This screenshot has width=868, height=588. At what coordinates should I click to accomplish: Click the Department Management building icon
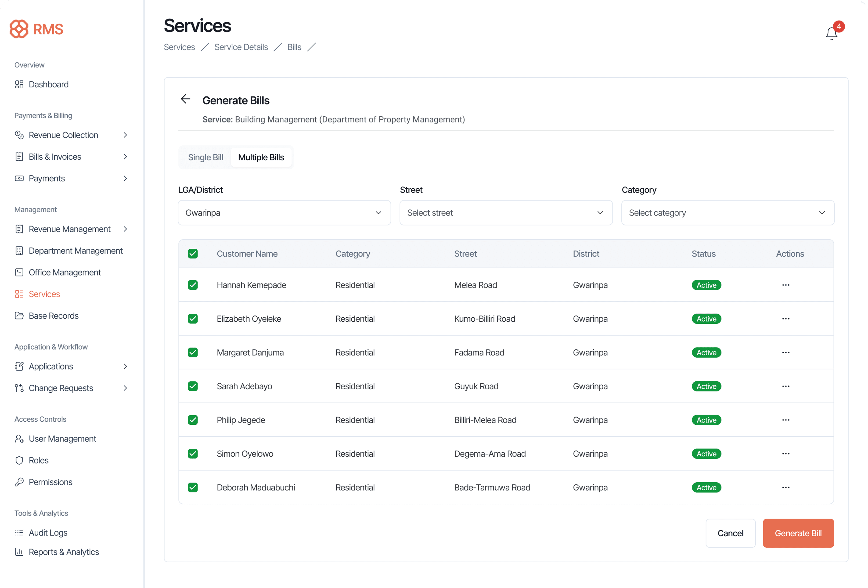tap(19, 251)
